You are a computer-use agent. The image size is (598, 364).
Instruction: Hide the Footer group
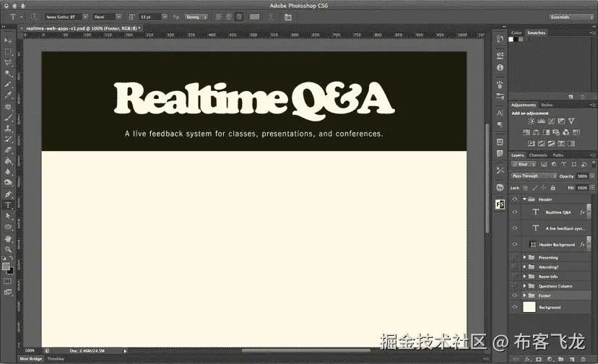point(514,295)
